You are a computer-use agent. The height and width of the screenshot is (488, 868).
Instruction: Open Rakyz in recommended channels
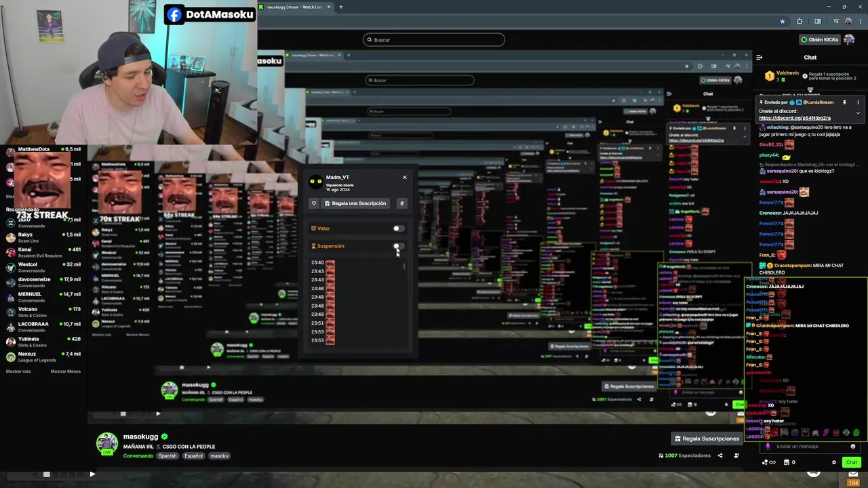point(43,237)
